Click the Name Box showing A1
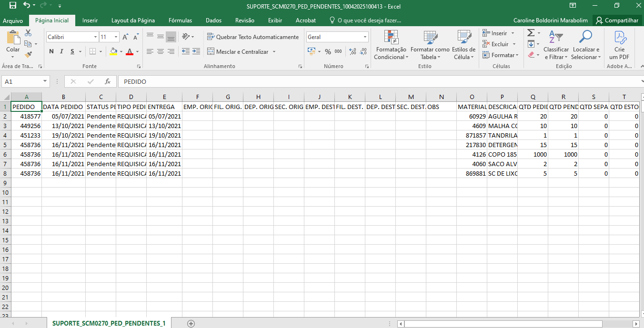Image resolution: width=644 pixels, height=328 pixels. click(21, 81)
